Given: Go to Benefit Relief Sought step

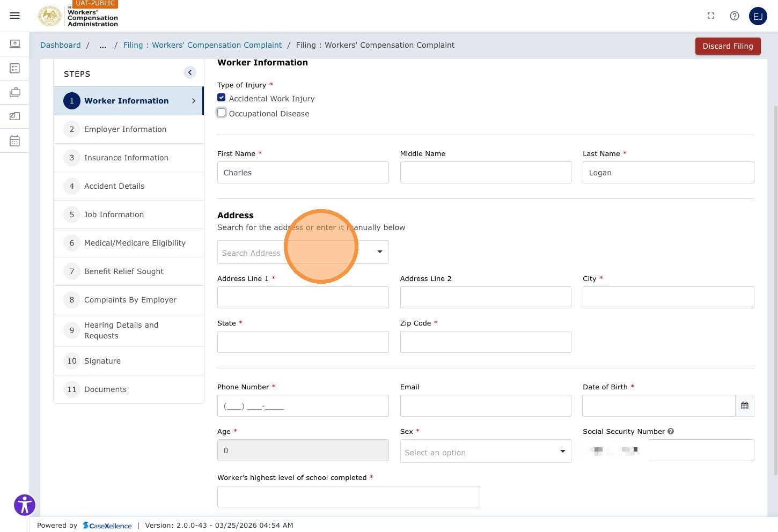Looking at the screenshot, I should point(129,271).
